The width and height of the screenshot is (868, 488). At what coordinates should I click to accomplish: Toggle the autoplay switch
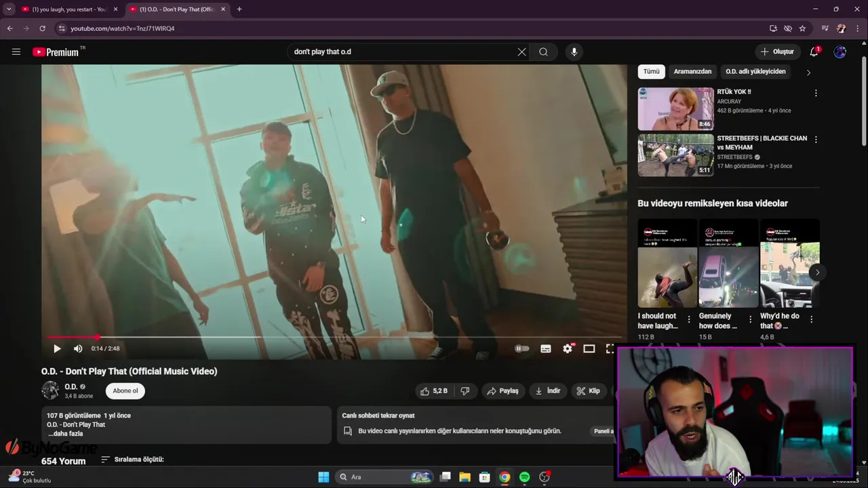coord(522,348)
